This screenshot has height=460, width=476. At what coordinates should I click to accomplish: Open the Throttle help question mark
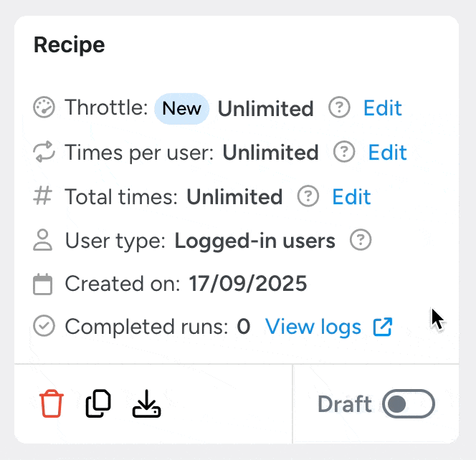click(x=339, y=108)
